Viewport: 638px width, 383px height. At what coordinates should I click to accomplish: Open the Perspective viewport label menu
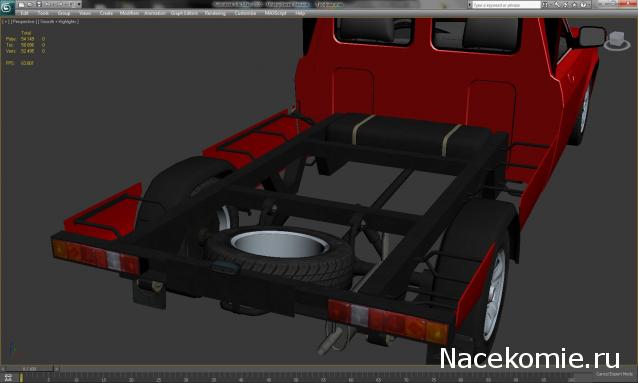point(23,22)
